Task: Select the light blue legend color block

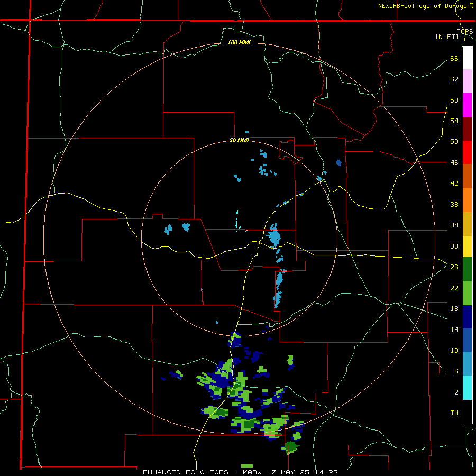Action: (x=467, y=363)
